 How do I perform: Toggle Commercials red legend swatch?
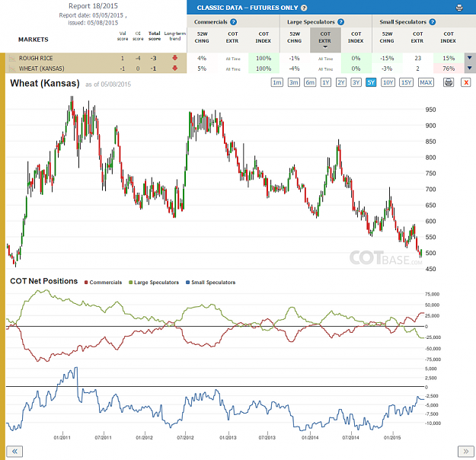tap(86, 283)
